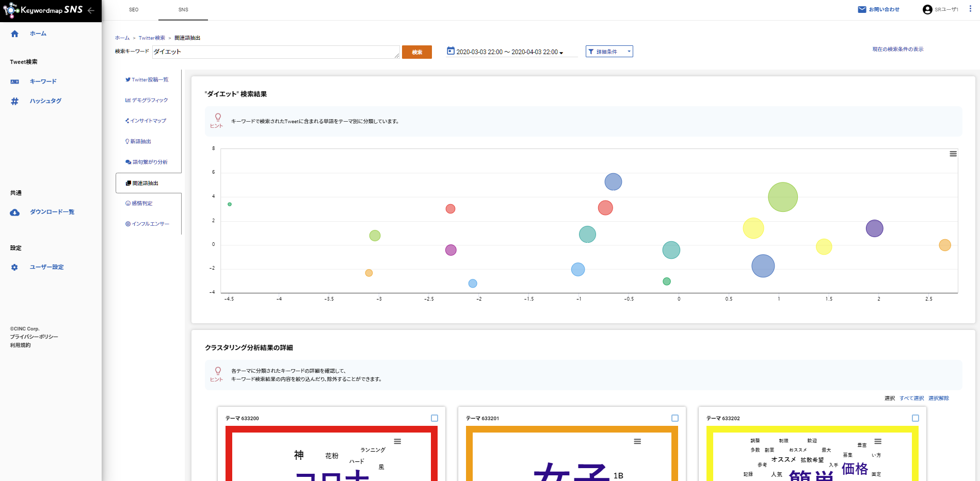
Task: Click the hashtag icon in sidebar
Action: 14,102
